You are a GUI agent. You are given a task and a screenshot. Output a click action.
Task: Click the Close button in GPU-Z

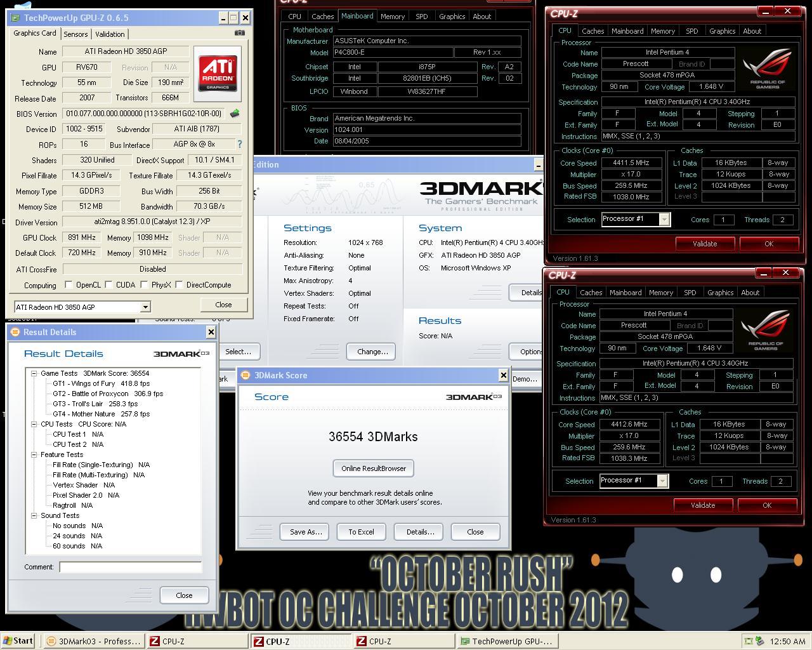(223, 305)
